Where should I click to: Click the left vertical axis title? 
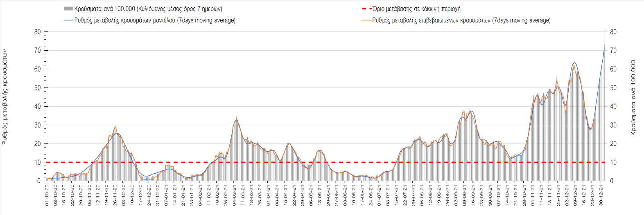coord(5,97)
